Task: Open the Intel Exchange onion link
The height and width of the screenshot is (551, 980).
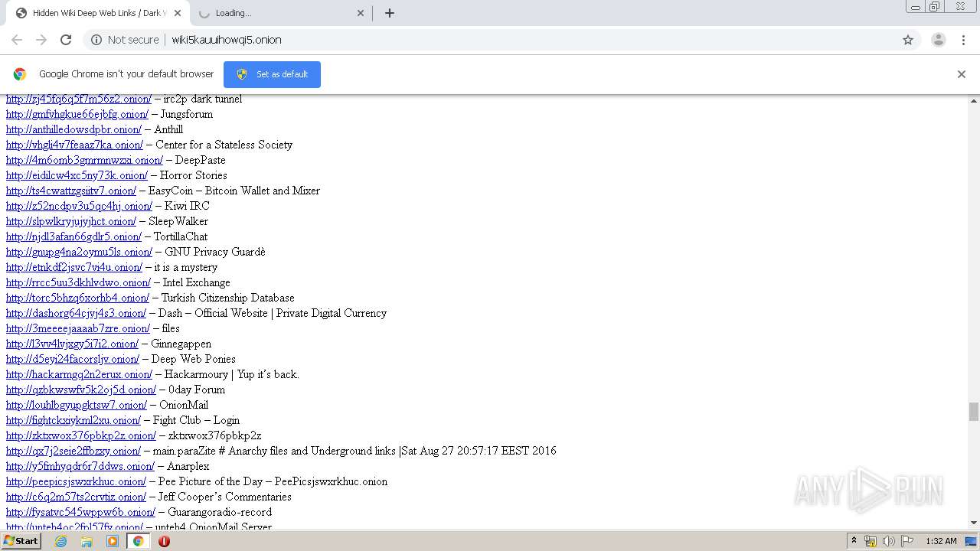Action: pos(78,282)
